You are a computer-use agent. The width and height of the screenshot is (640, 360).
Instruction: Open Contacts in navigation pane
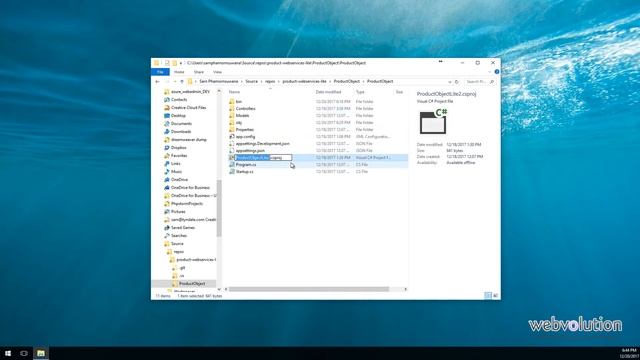tap(179, 100)
